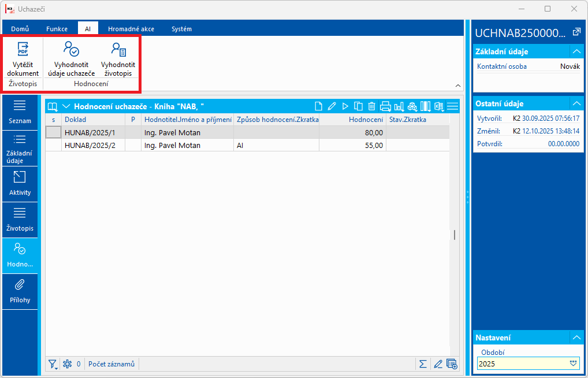The width and height of the screenshot is (588, 378).
Task: Select the AI ribbon tab
Action: point(88,28)
